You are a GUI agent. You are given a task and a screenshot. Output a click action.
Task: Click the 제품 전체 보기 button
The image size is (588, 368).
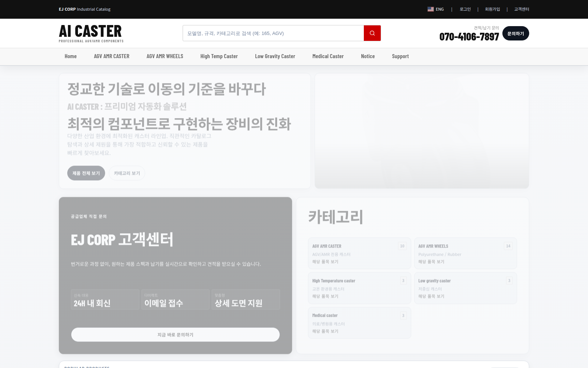(86, 173)
